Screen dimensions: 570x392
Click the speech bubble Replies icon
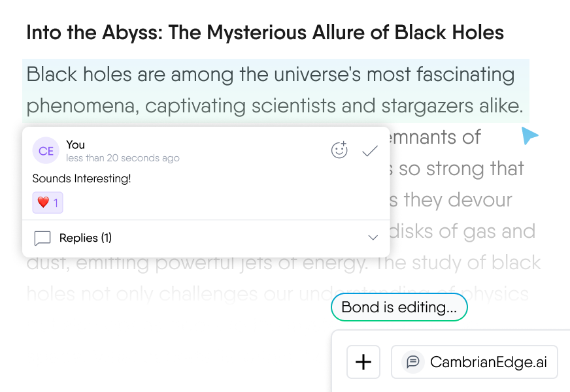point(42,238)
